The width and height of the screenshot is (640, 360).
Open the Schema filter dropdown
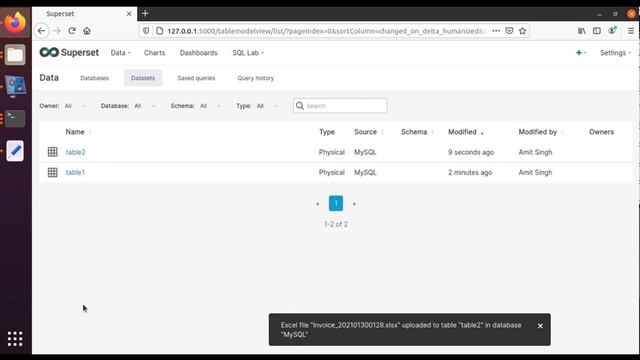click(210, 106)
